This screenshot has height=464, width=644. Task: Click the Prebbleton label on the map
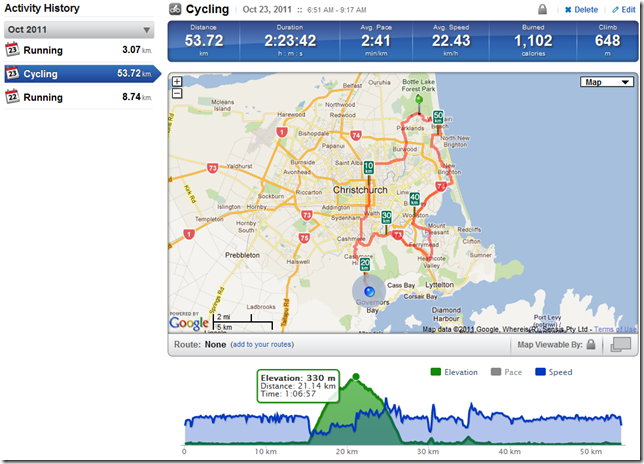pos(242,255)
